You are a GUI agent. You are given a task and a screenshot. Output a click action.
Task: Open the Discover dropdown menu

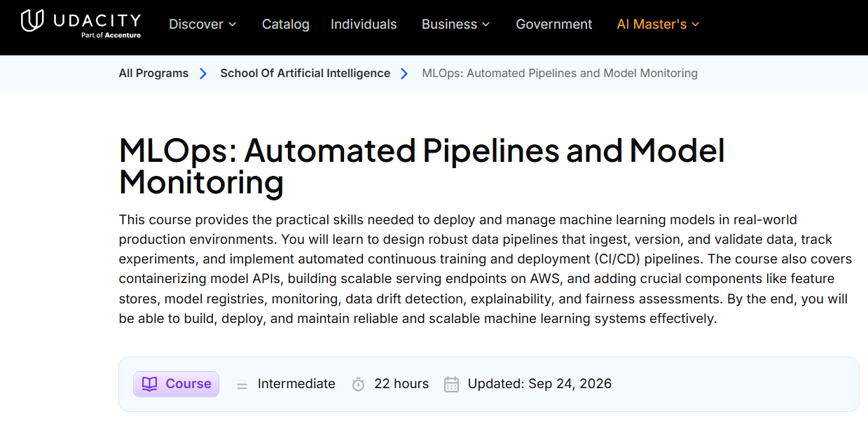[x=202, y=24]
